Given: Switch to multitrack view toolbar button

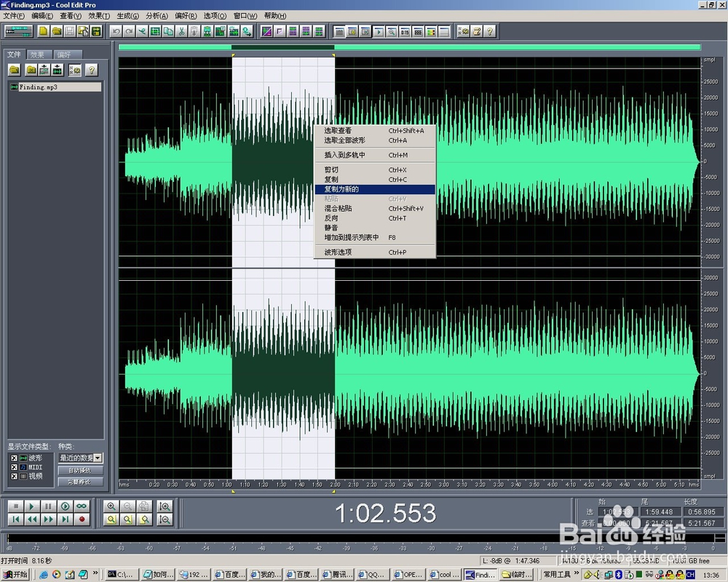Looking at the screenshot, I should (19, 31).
